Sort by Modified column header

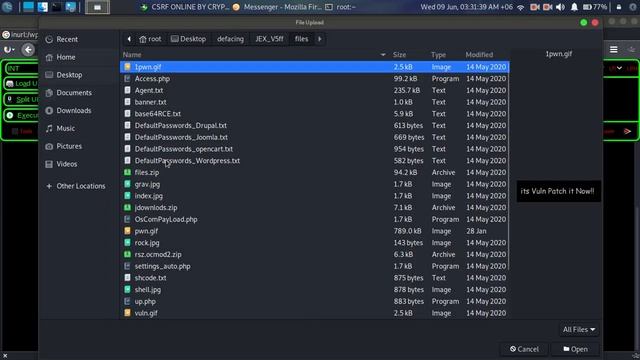(x=480, y=55)
